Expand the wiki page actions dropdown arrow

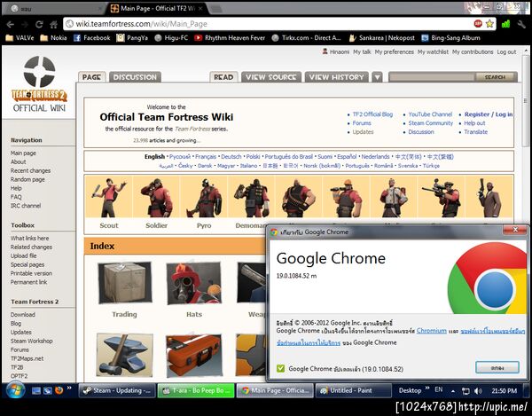(377, 77)
